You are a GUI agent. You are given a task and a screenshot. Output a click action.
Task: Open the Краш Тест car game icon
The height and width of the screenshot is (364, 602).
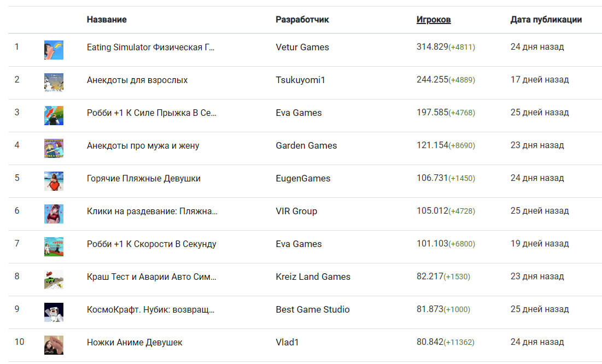click(x=54, y=279)
